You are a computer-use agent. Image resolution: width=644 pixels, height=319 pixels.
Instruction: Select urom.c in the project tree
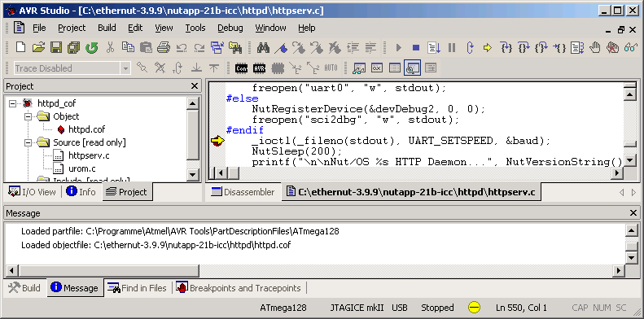[81, 168]
